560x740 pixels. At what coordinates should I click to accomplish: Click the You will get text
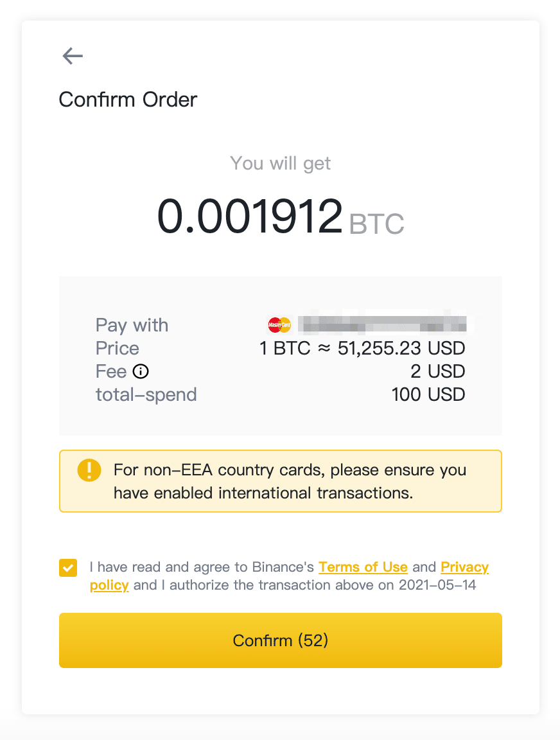280,164
